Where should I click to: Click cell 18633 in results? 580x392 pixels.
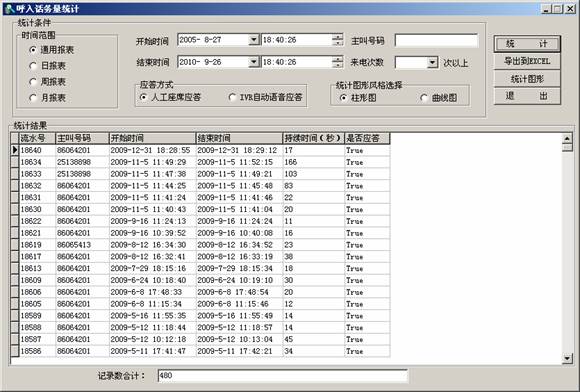37,174
